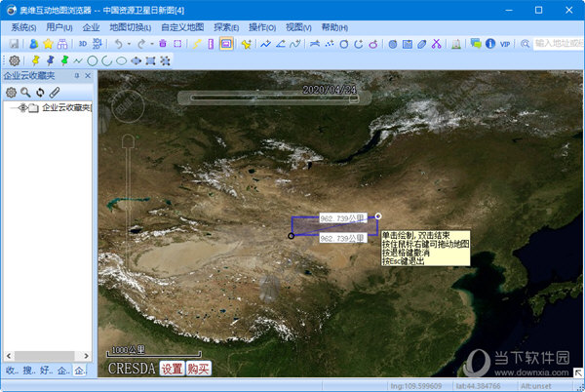The width and height of the screenshot is (585, 392).
Task: Toggle eye visibility of 企业云收藏夹 folder
Action: pos(23,108)
